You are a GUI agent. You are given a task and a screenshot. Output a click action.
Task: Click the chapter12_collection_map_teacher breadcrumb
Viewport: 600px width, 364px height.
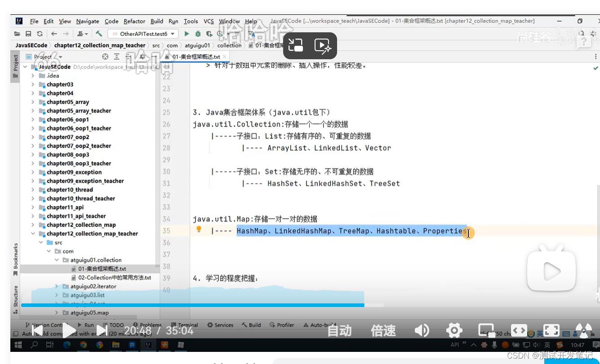[100, 45]
